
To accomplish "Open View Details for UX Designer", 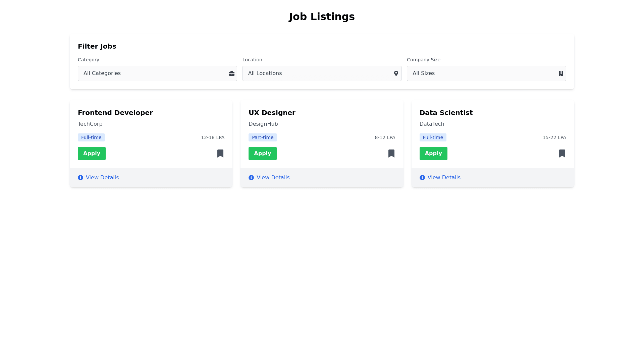I will point(273,178).
